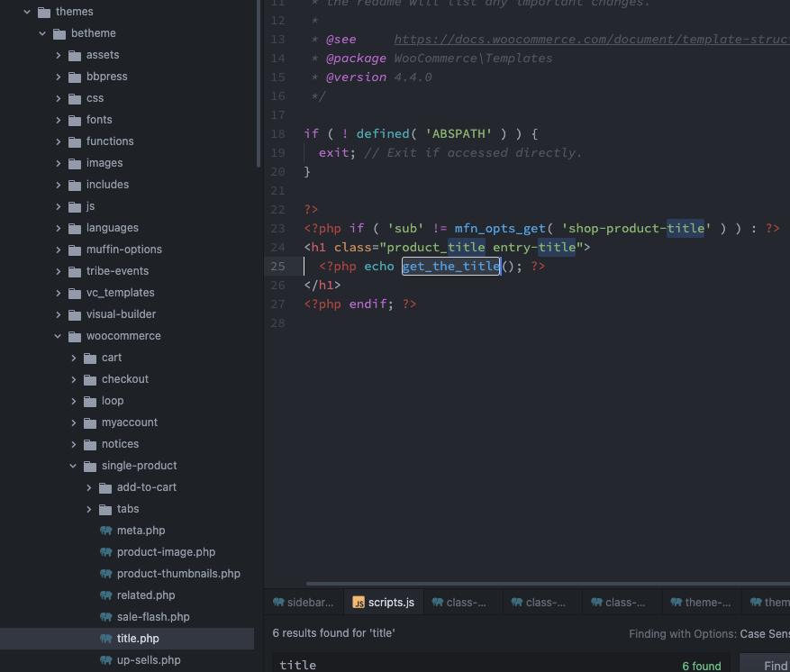Click the images folder icon
This screenshot has height=672, width=790.
(x=75, y=164)
